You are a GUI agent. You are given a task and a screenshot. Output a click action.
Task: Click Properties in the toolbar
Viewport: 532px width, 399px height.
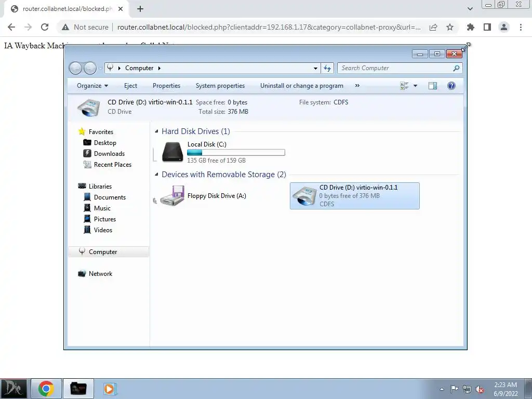point(166,86)
